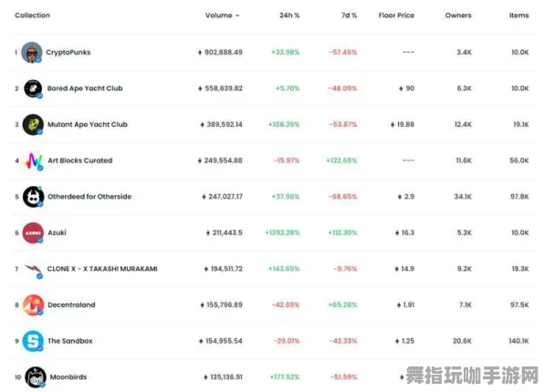
Task: Sort by the Owners column header
Action: pos(458,15)
